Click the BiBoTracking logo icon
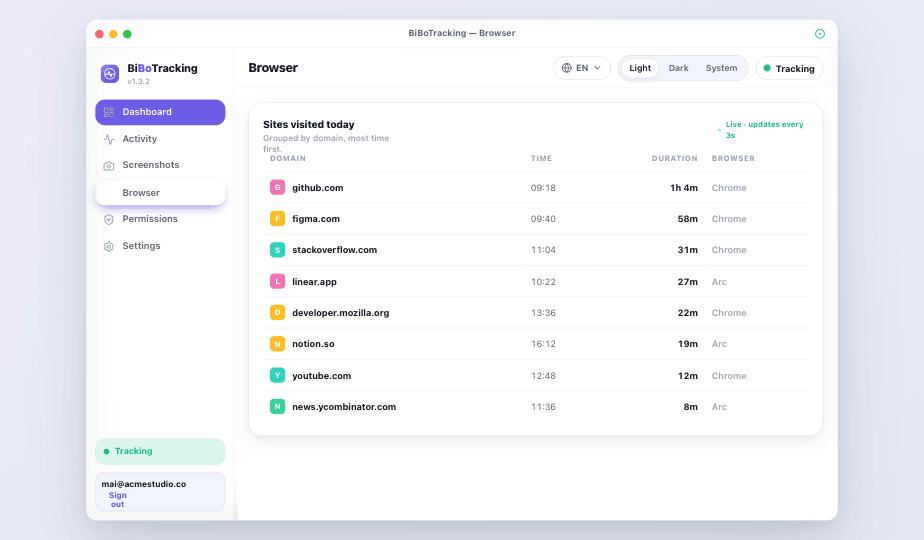924x540 pixels. coord(110,74)
